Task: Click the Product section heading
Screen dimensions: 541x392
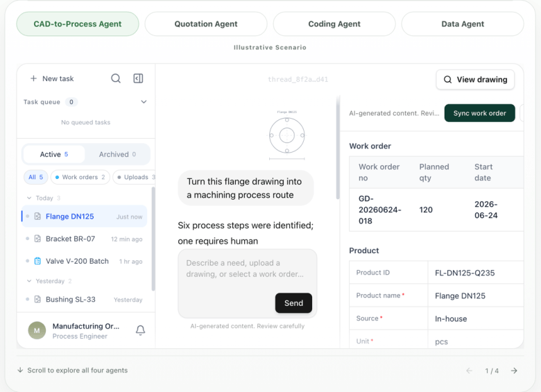Action: coord(364,250)
